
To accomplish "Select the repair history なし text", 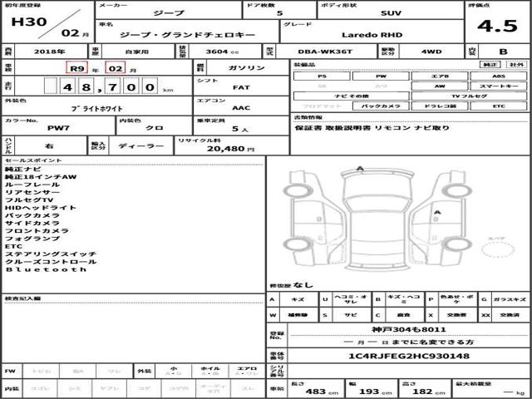I will (x=303, y=284).
